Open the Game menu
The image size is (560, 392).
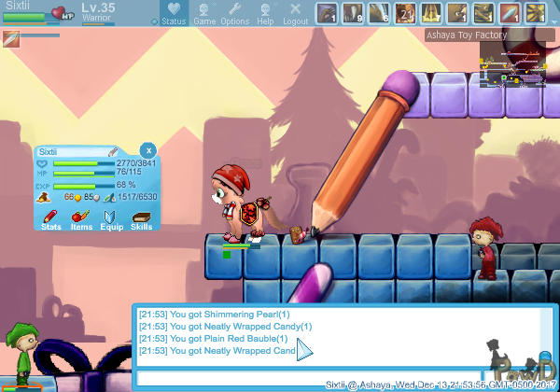tap(204, 13)
